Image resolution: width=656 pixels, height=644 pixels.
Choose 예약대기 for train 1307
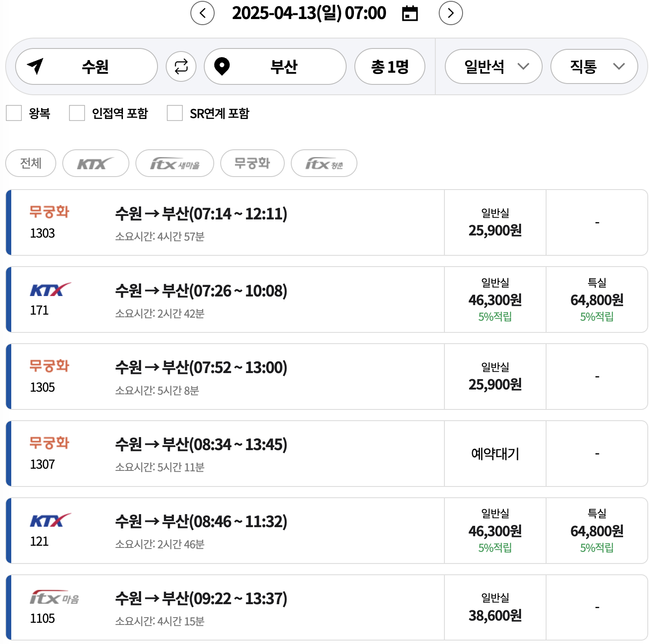pos(495,454)
